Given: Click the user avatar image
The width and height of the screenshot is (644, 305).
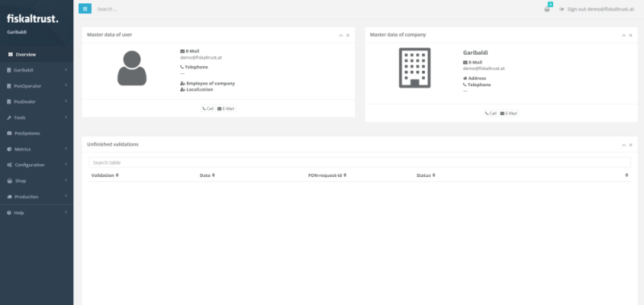Looking at the screenshot, I should (x=132, y=68).
